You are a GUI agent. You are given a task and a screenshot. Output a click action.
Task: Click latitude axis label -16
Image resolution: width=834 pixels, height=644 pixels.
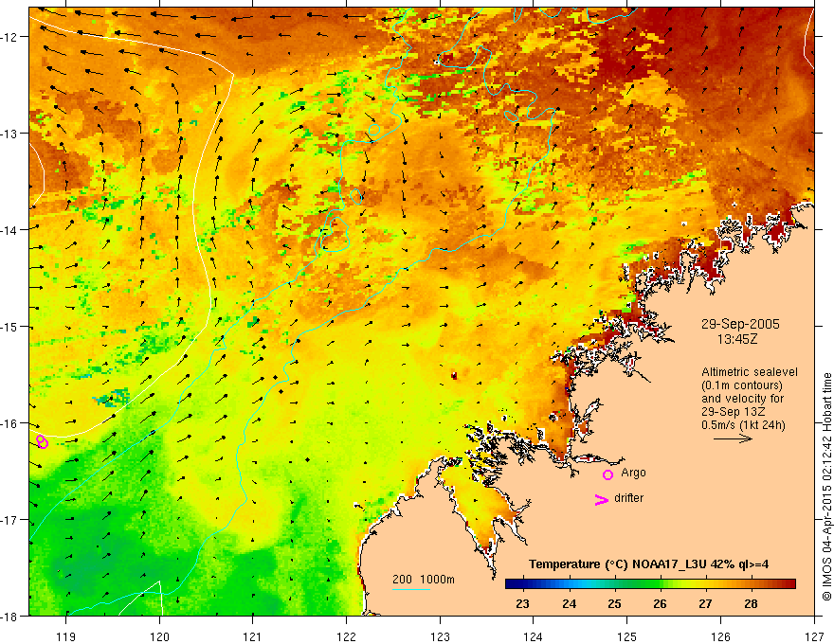(x=10, y=423)
